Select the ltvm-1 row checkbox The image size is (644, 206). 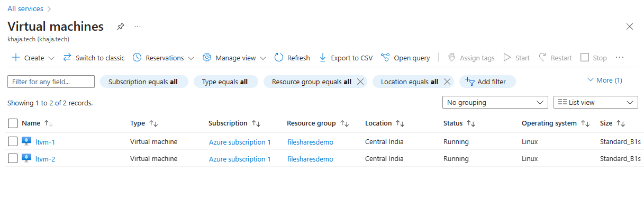pos(13,141)
